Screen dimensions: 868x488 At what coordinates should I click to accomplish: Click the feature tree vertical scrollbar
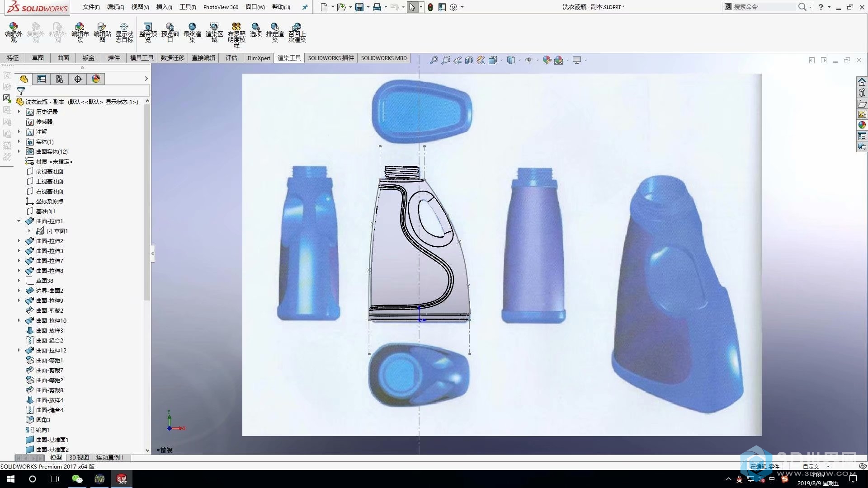pyautogui.click(x=147, y=202)
